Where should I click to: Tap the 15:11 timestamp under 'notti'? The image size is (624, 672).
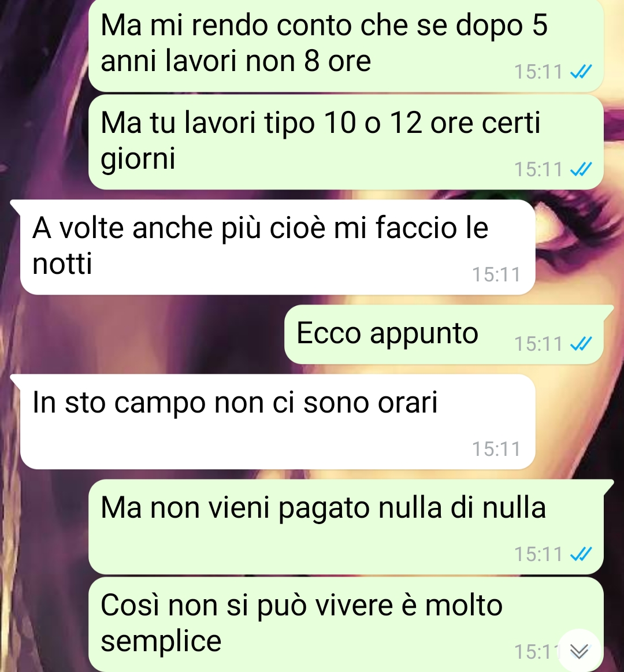pos(496,274)
